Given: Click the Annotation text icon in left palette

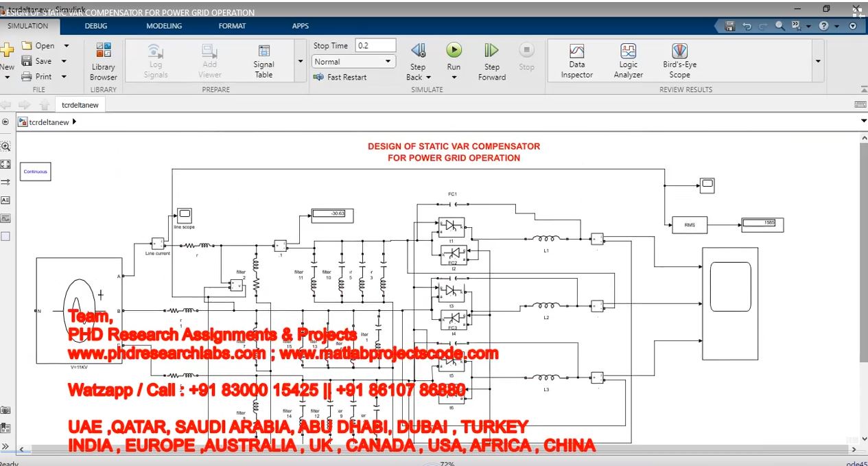Looking at the screenshot, I should click(x=5, y=200).
